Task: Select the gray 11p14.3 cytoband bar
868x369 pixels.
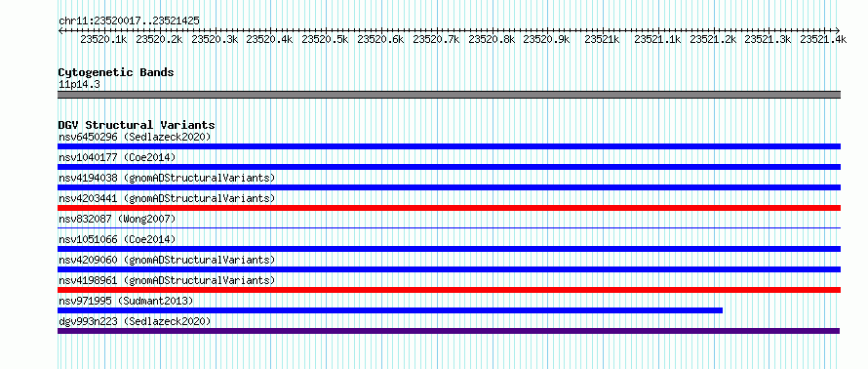Action: (x=449, y=95)
